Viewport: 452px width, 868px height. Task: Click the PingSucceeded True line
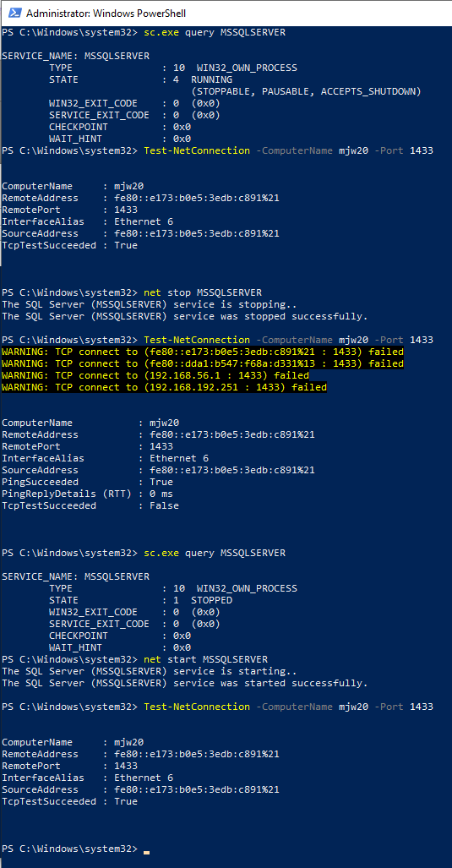[87, 482]
